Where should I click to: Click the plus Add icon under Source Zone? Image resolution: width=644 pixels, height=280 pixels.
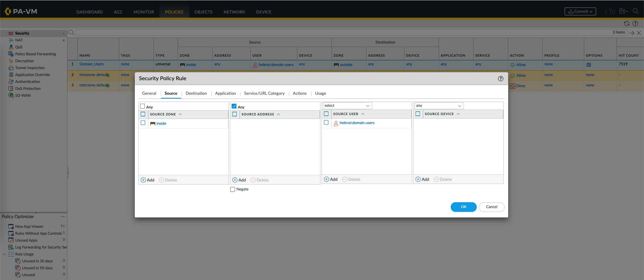143,180
